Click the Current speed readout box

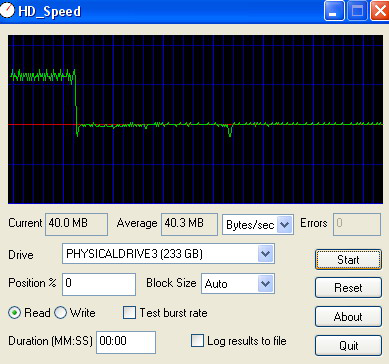pos(76,224)
